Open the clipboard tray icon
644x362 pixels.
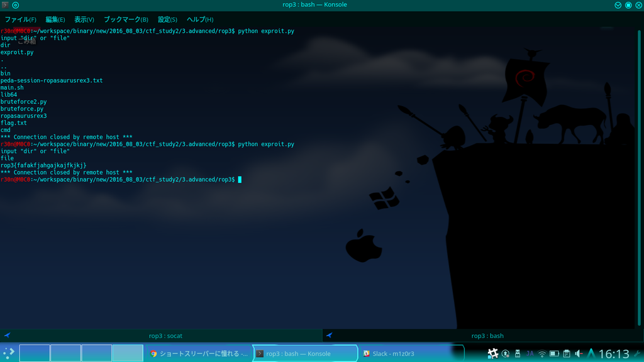click(x=567, y=353)
